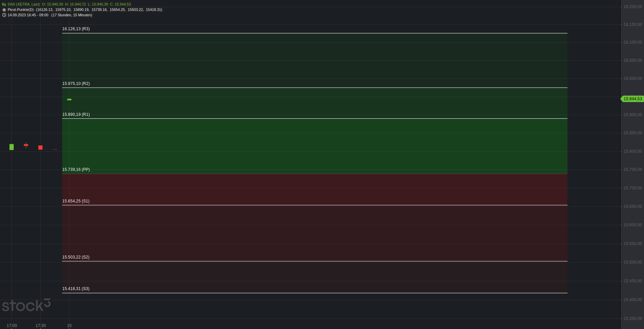
Task: Click the Pivot-Punkte indicator circle icon
Action: [x=4, y=10]
